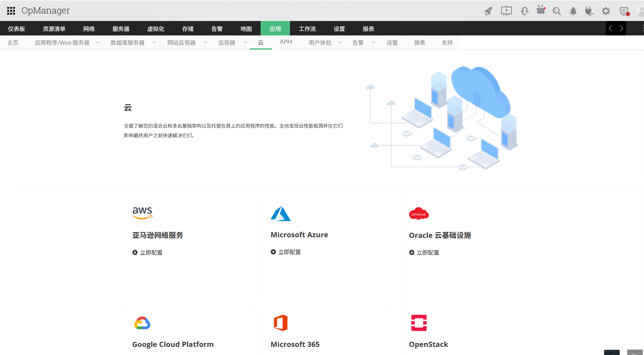
Task: Expand the 数据库服务器 dropdown
Action: [154, 42]
